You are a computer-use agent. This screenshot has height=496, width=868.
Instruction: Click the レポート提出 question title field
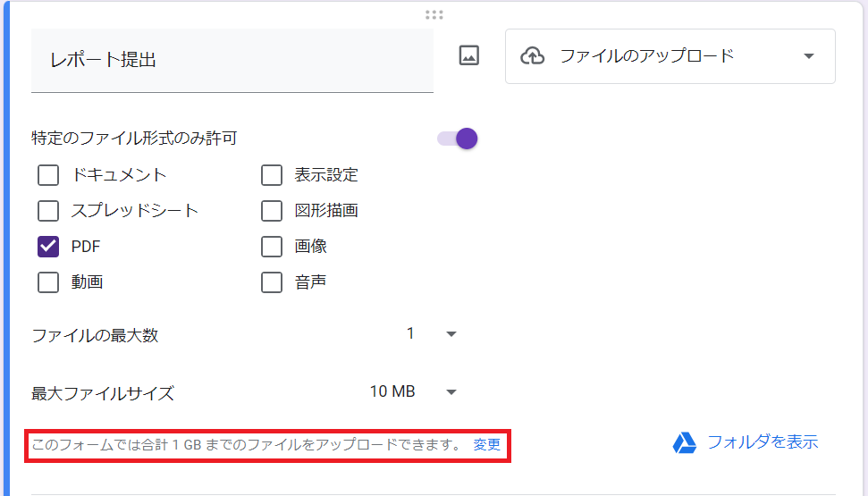[x=232, y=60]
